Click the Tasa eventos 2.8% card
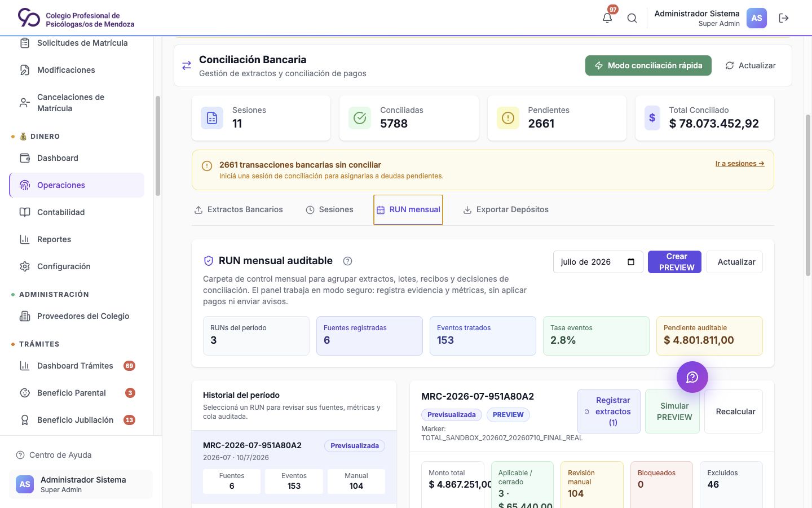The height and width of the screenshot is (508, 812). (x=596, y=336)
